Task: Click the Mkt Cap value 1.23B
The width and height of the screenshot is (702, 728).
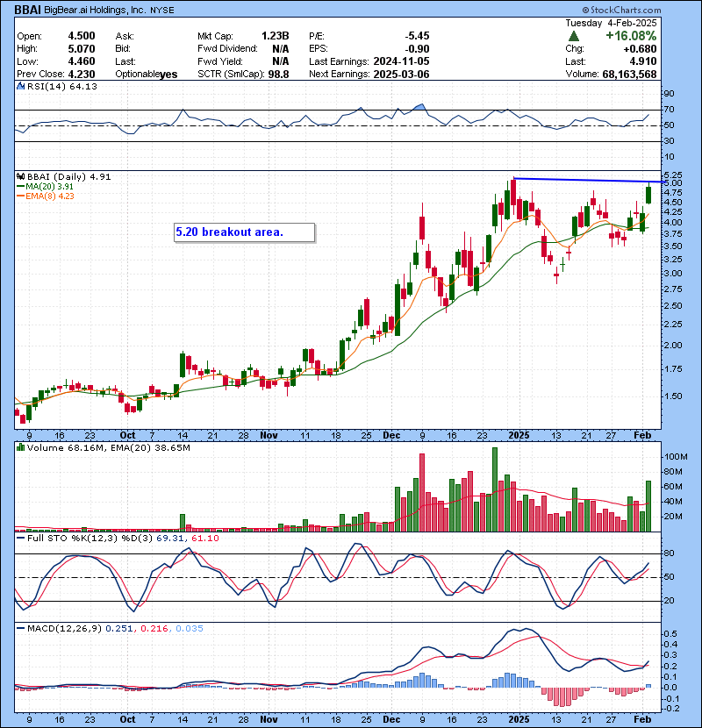Action: [275, 36]
